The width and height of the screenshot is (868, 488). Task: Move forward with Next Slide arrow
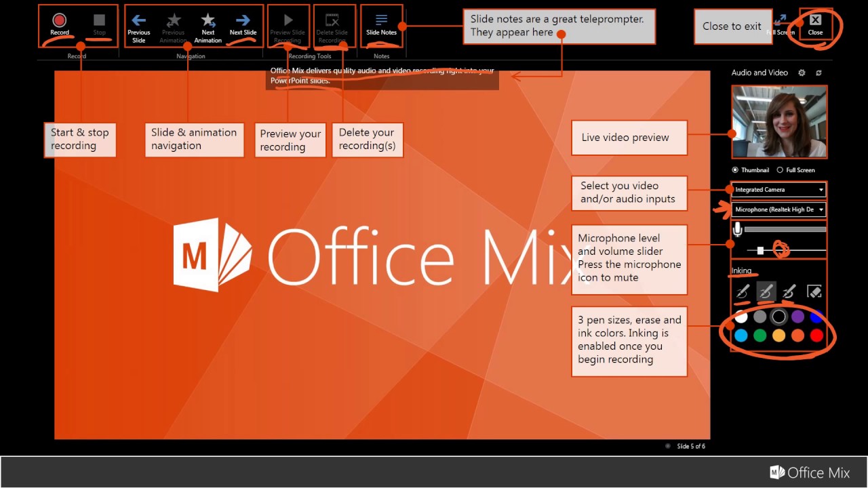(x=243, y=24)
